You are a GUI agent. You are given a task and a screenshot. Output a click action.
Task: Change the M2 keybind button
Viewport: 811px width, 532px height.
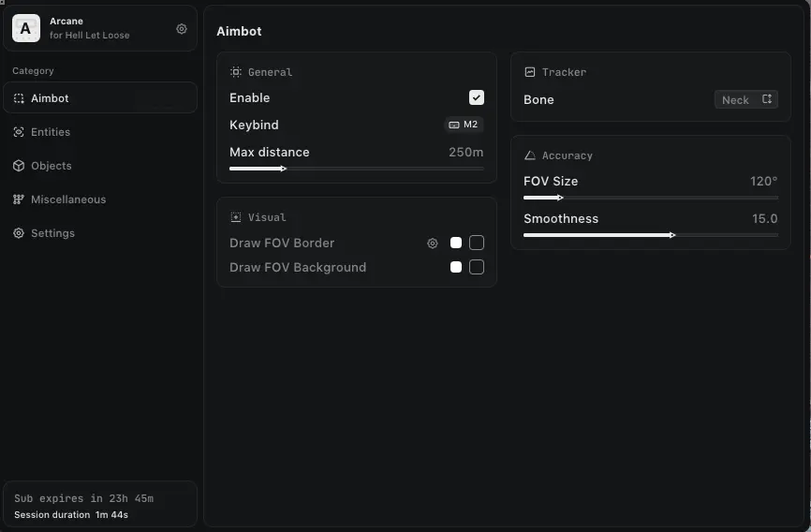coord(464,125)
